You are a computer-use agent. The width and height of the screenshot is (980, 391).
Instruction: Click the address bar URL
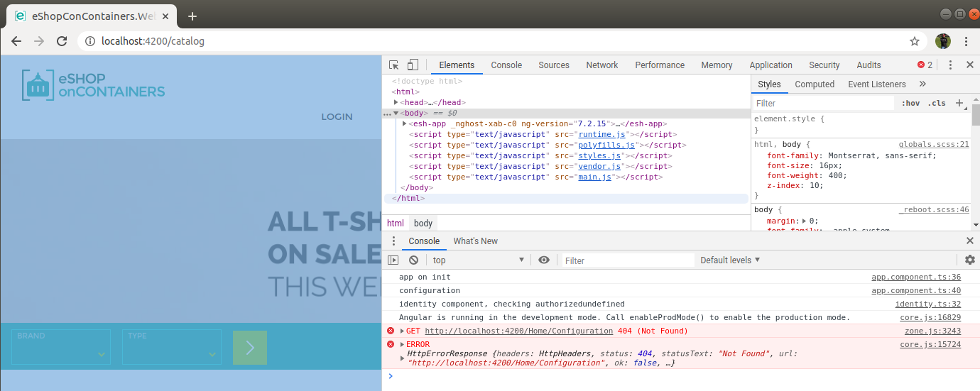pyautogui.click(x=153, y=41)
